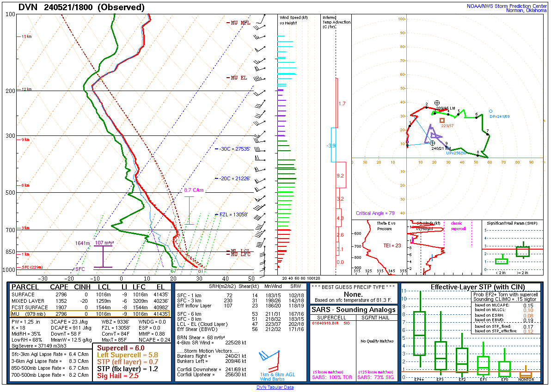
Task: Select the brown mean wind square on hodograph
Action: point(442,120)
